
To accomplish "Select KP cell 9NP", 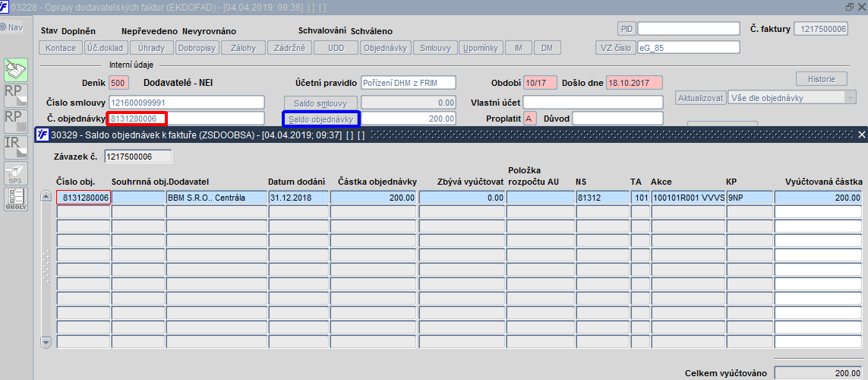I will [749, 197].
